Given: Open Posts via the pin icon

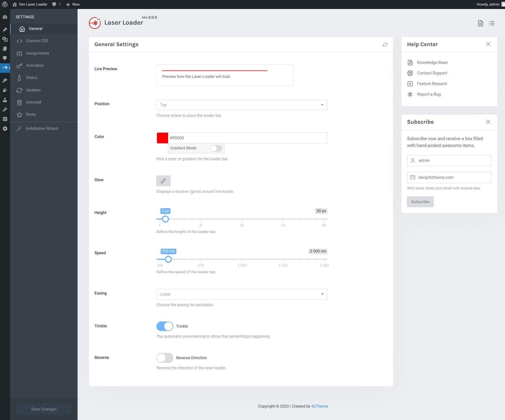Looking at the screenshot, I should [5, 30].
